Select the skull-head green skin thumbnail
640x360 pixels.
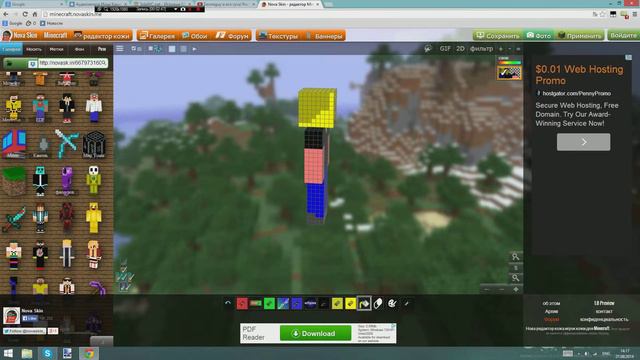pos(93,180)
